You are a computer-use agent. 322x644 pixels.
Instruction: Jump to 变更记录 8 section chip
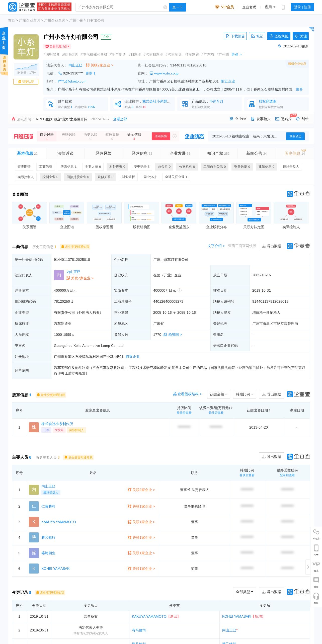pyautogui.click(x=142, y=167)
